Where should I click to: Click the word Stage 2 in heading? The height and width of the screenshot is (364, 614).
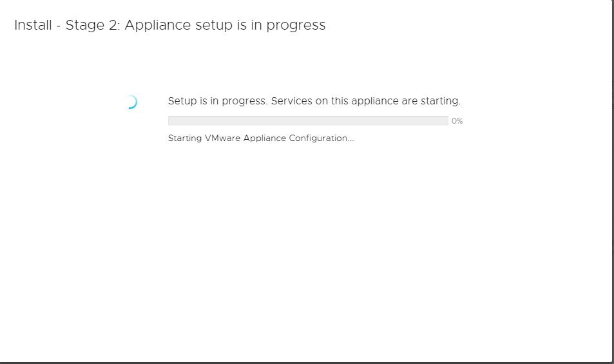[x=93, y=25]
